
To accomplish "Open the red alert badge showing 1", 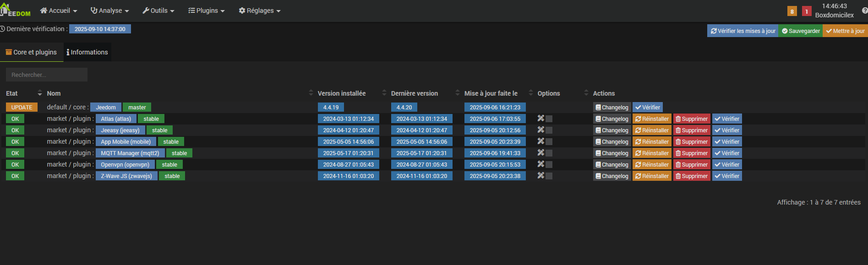I will click(807, 11).
